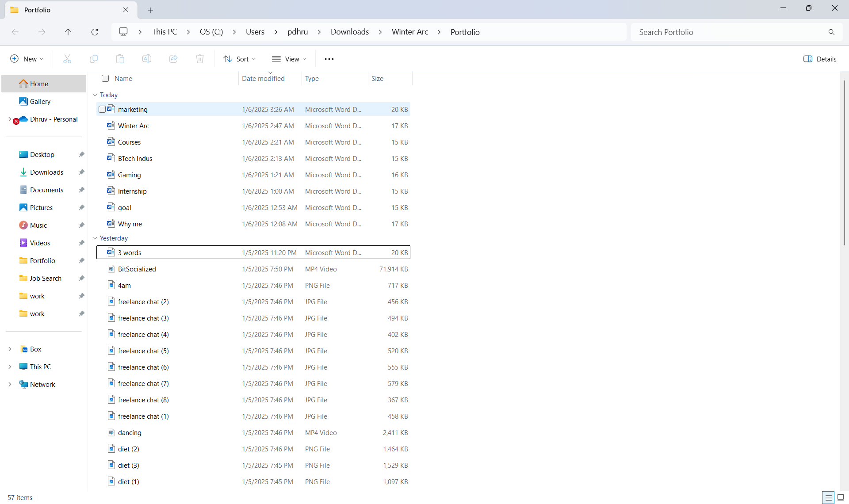Image resolution: width=849 pixels, height=504 pixels.
Task: Open the New dropdown
Action: pos(27,59)
